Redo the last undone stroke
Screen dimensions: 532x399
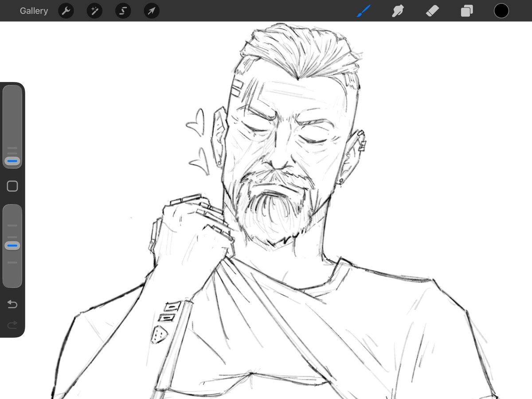pos(12,325)
